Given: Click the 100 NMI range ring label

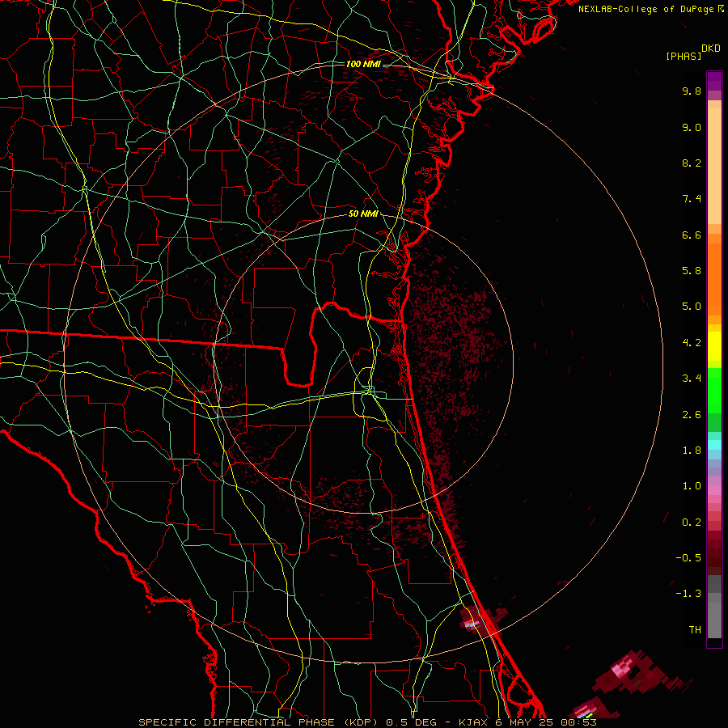Looking at the screenshot, I should 363,64.
